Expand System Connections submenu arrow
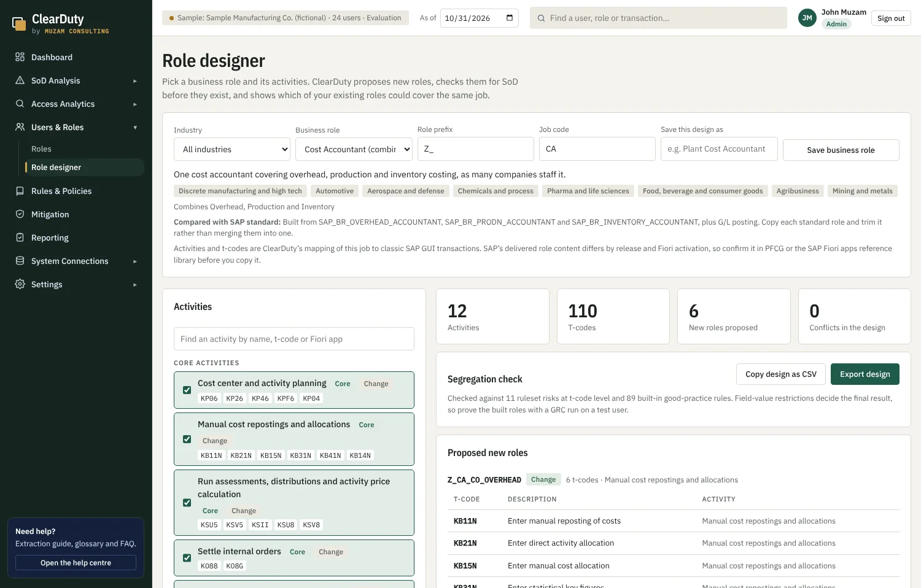The image size is (921, 588). coord(135,261)
